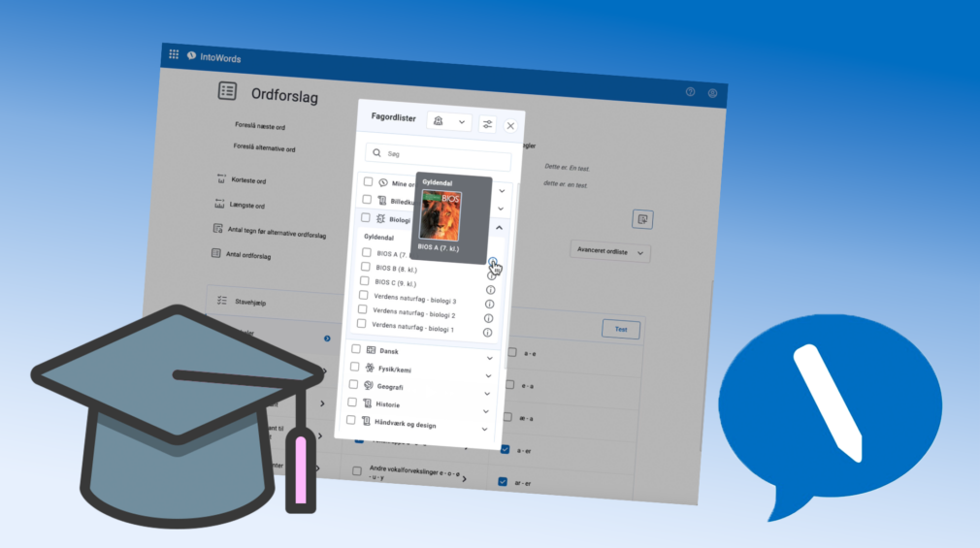Screen dimensions: 980x548
Task: Tick the e - a checkbox
Action: click(x=510, y=384)
